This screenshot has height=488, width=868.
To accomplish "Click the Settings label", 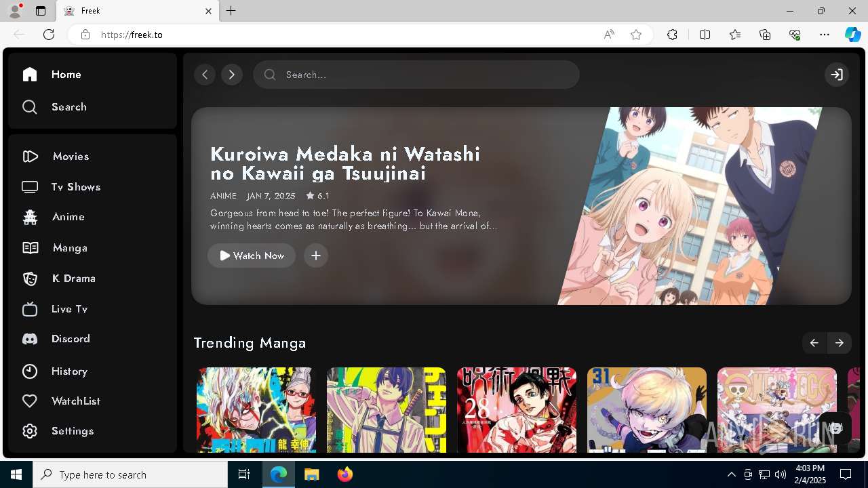I will (73, 431).
